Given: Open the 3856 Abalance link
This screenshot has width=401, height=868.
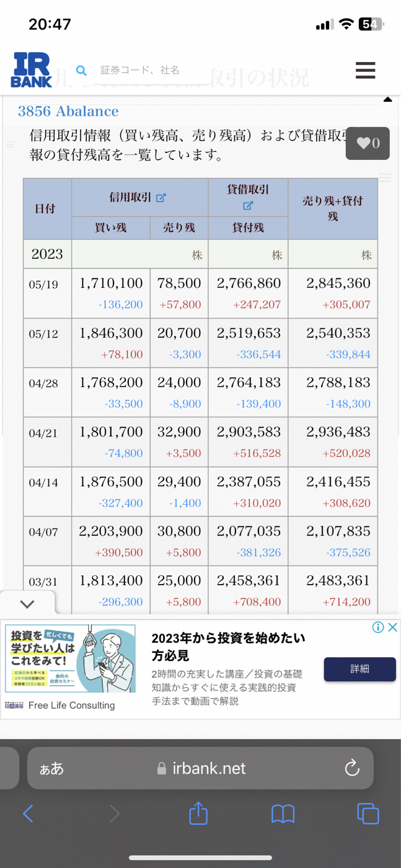Looking at the screenshot, I should click(x=68, y=112).
